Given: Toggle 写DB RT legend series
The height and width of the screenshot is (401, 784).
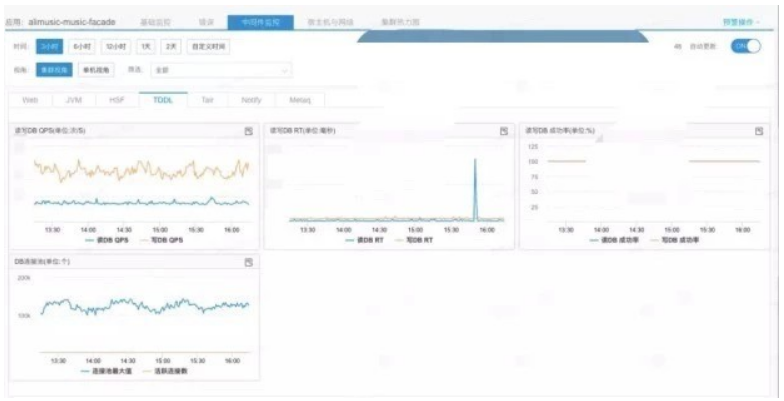Looking at the screenshot, I should click(x=414, y=240).
